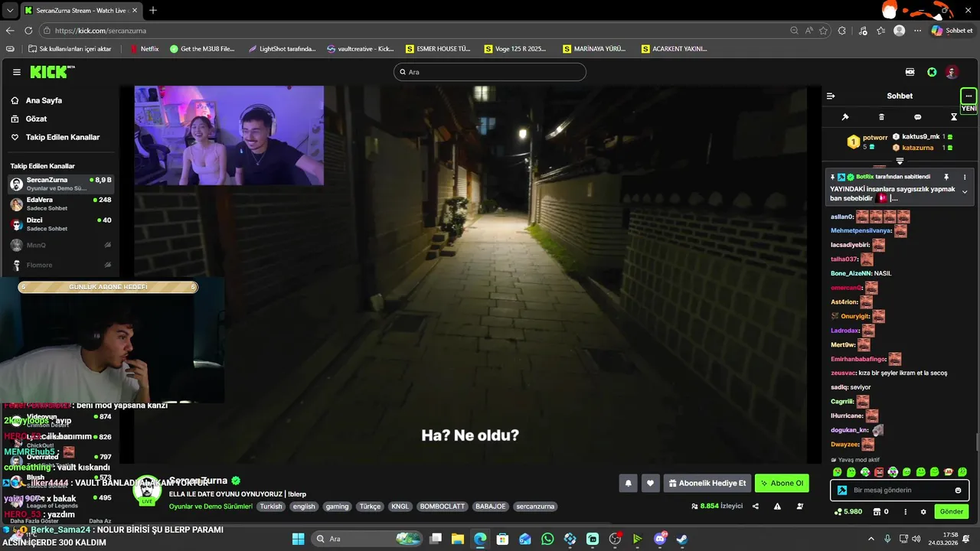Open Discord from taskbar

(660, 539)
